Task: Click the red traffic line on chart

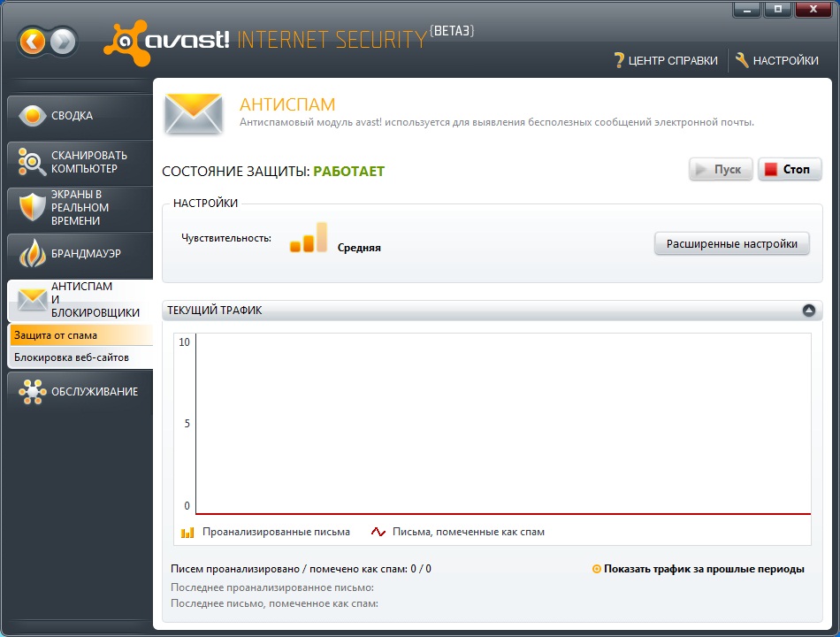Action: click(x=504, y=514)
